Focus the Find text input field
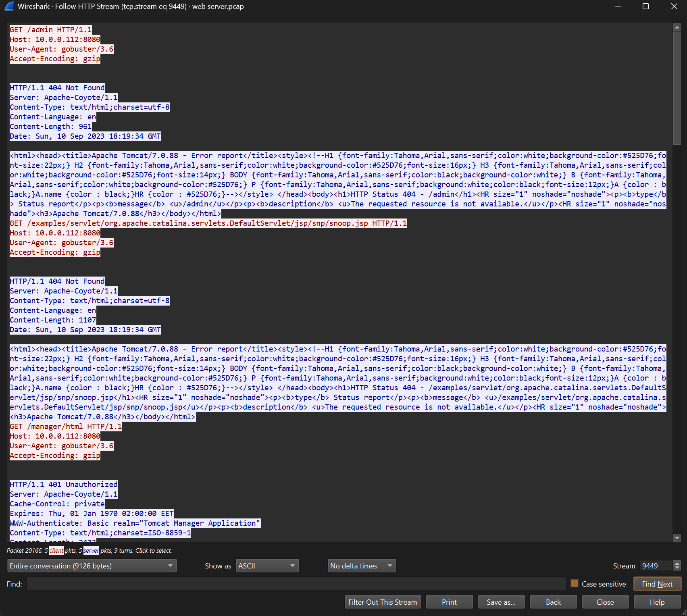This screenshot has height=616, width=687. point(296,584)
